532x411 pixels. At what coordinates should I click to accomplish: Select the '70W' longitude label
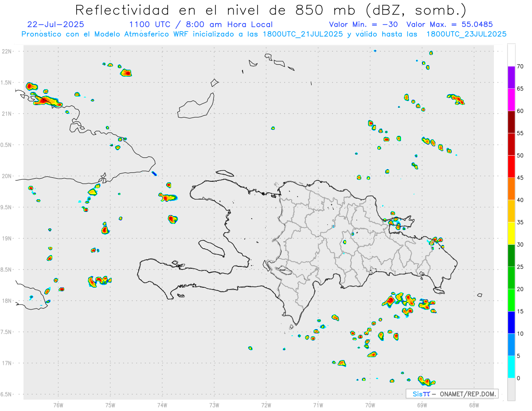370,405
